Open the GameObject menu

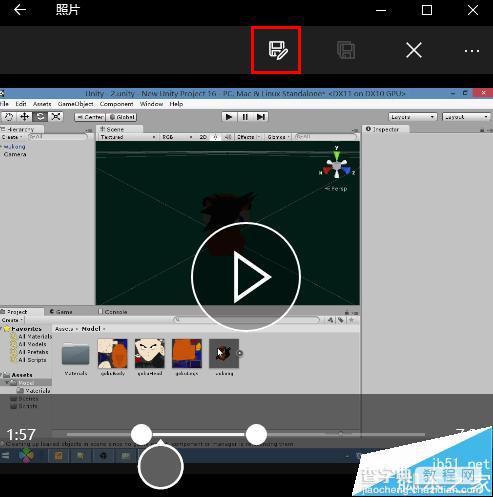click(x=75, y=104)
